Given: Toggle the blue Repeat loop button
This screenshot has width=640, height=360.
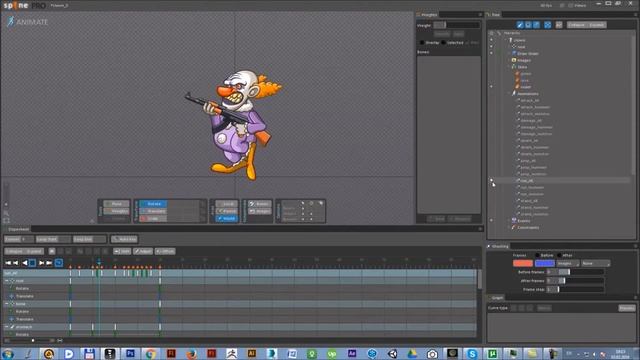Looking at the screenshot, I should [58, 263].
